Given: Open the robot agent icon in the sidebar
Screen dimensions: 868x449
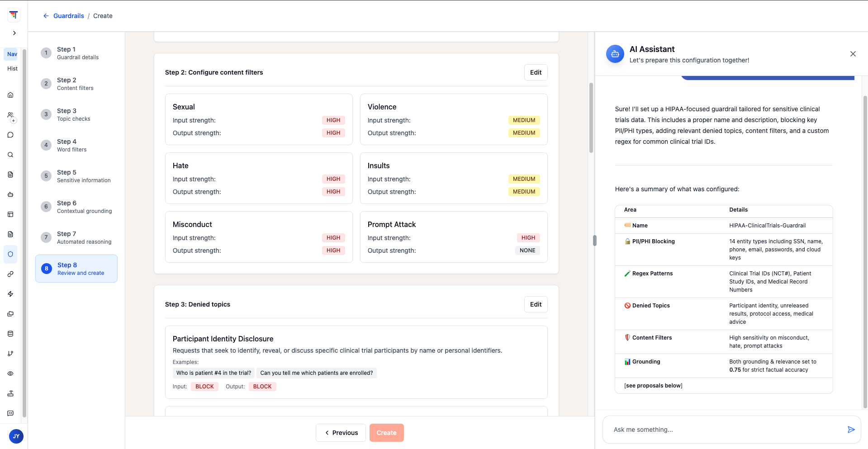Looking at the screenshot, I should point(10,194).
